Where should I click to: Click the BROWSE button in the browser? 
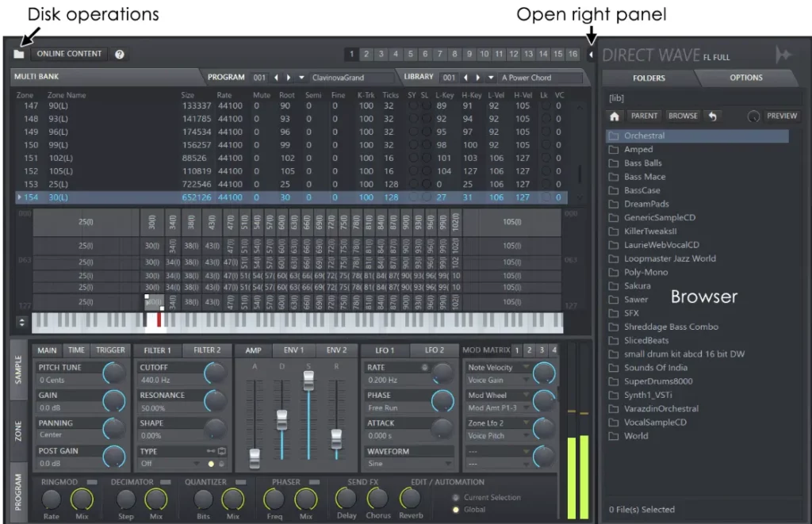click(682, 116)
